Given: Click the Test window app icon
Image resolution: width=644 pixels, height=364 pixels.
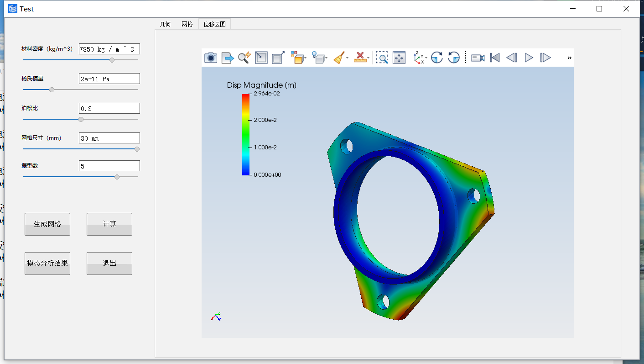Looking at the screenshot, I should tap(13, 9).
